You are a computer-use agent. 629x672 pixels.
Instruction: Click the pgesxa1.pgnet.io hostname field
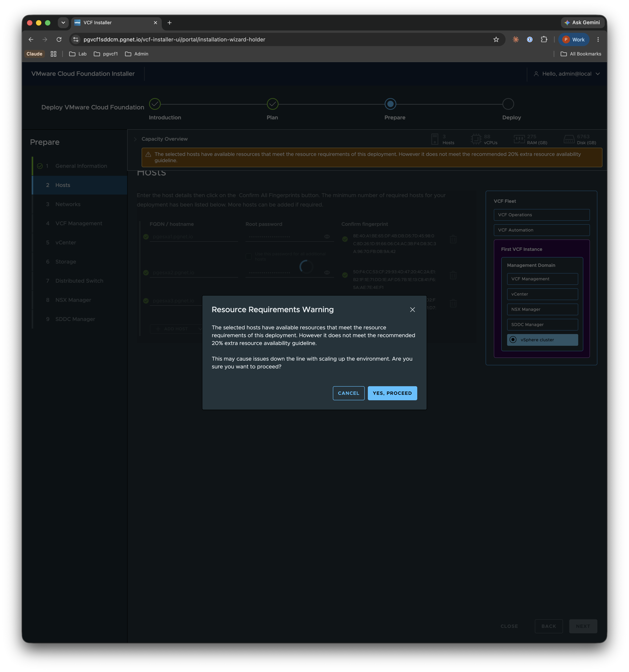[194, 237]
